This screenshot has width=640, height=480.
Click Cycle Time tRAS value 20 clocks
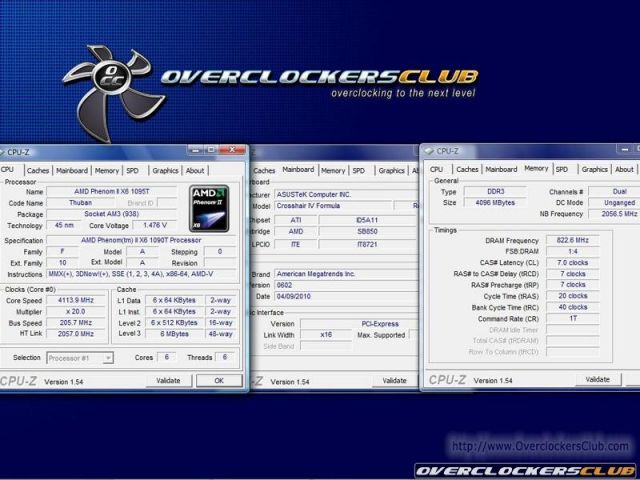pos(573,296)
